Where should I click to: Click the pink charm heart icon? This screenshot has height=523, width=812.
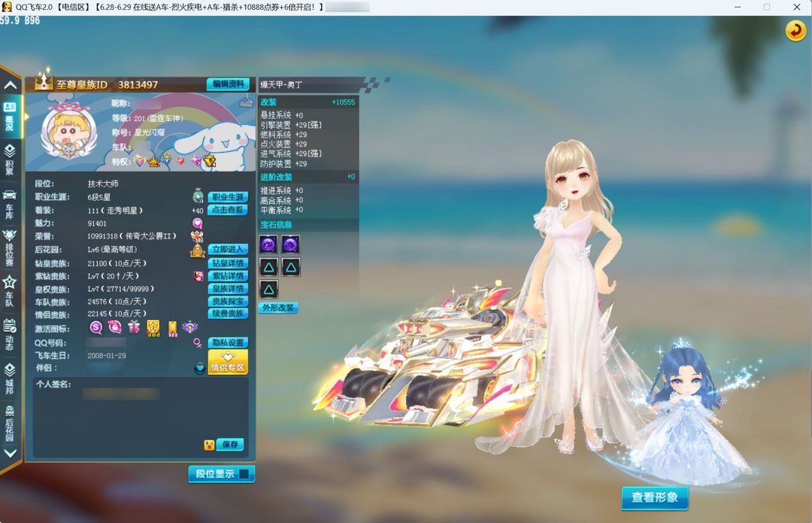(198, 223)
